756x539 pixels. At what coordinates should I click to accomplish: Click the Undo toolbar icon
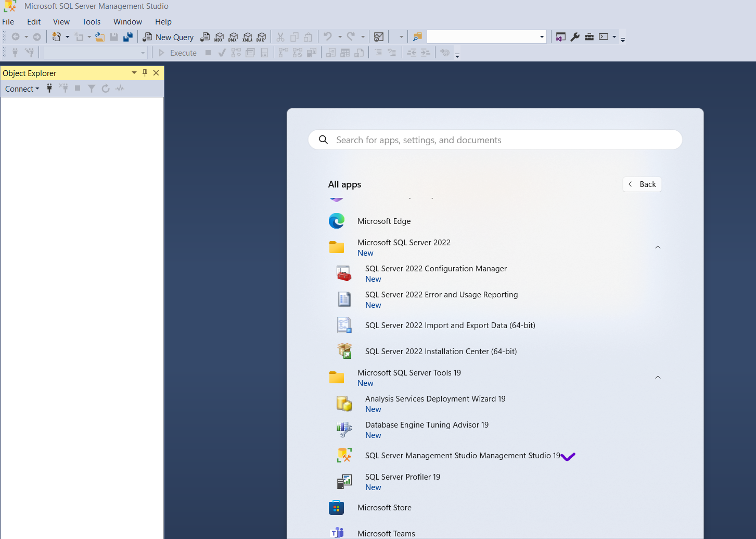328,37
